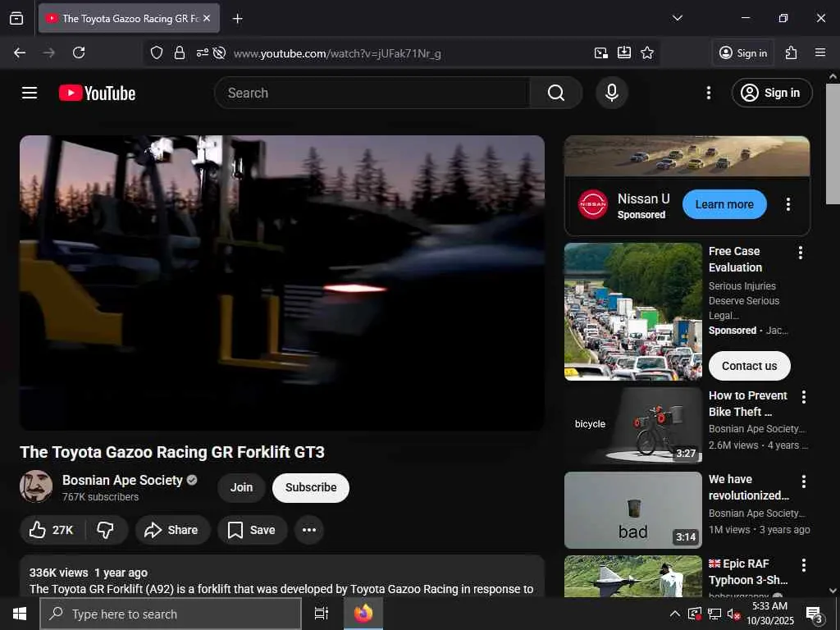Open Bike Theft video thumbnail
This screenshot has height=630, width=840.
(632, 426)
